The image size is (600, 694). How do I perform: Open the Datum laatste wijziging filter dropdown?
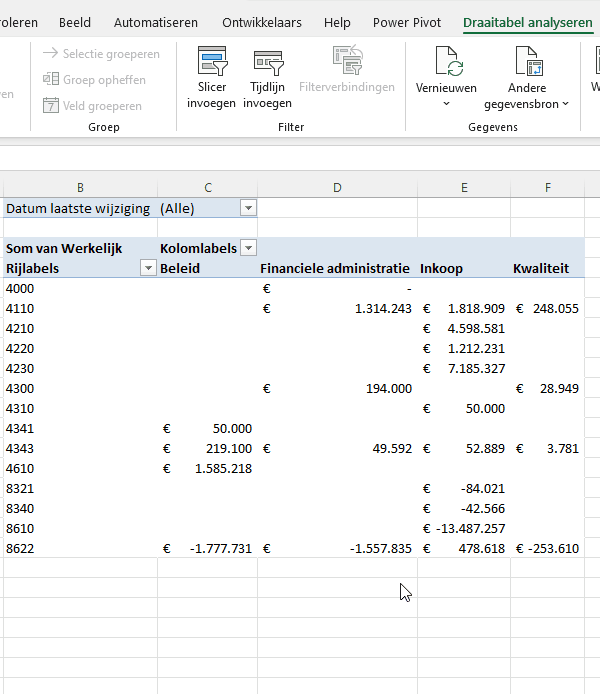[x=248, y=208]
